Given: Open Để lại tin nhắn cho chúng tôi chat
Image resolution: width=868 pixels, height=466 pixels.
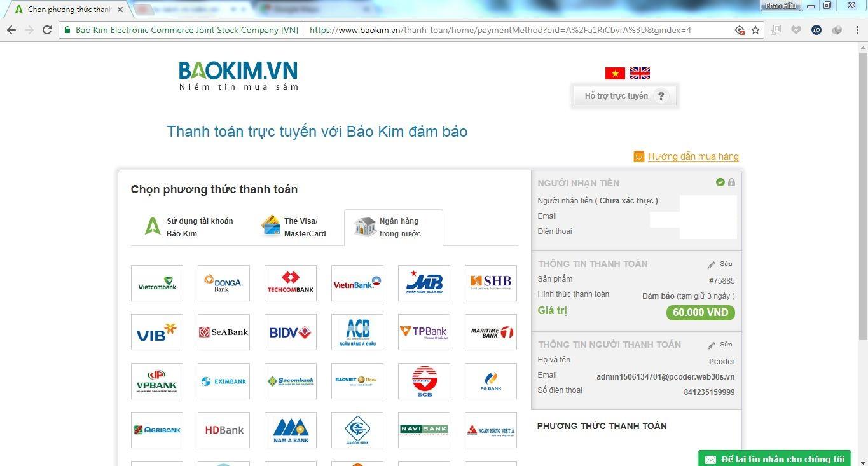Looking at the screenshot, I should (x=775, y=459).
